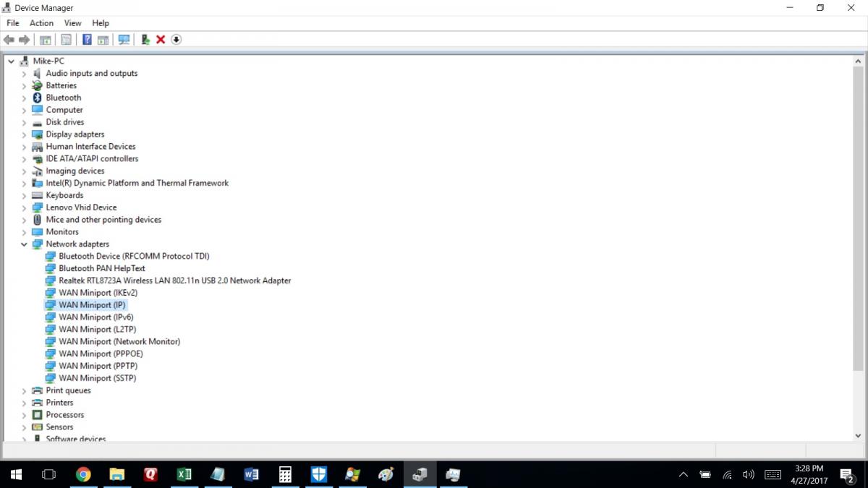This screenshot has height=488, width=868.
Task: Open Excel from the taskbar
Action: 184,475
